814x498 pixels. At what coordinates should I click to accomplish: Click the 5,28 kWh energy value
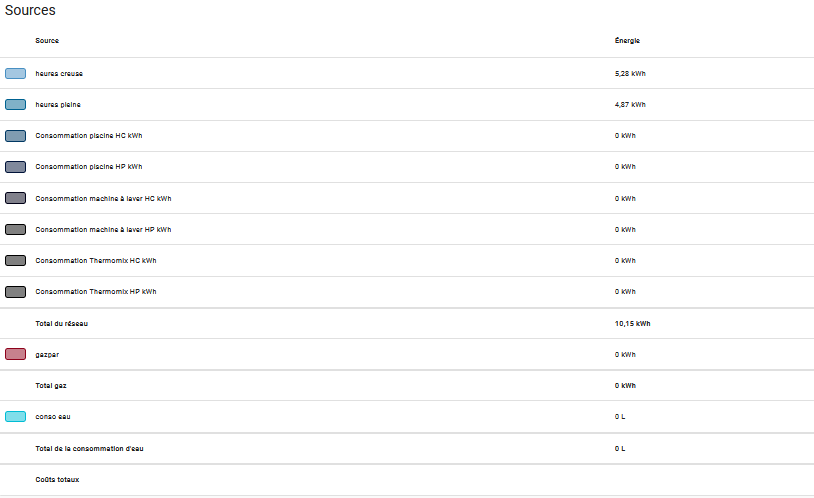pos(630,74)
